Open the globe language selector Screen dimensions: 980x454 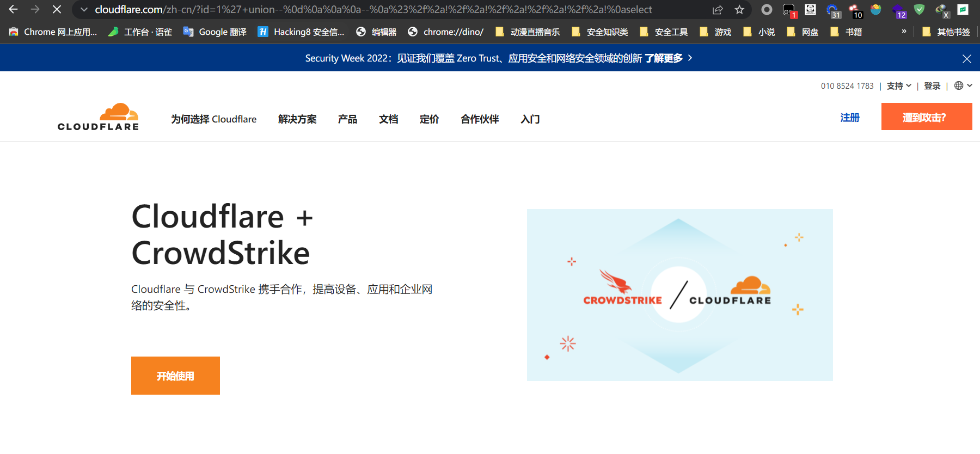(x=963, y=85)
